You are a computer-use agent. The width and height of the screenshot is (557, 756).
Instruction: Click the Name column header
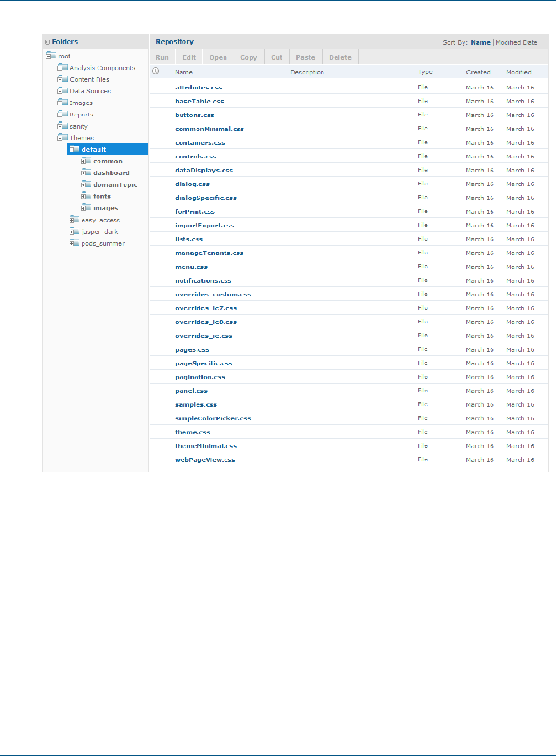[x=184, y=72]
